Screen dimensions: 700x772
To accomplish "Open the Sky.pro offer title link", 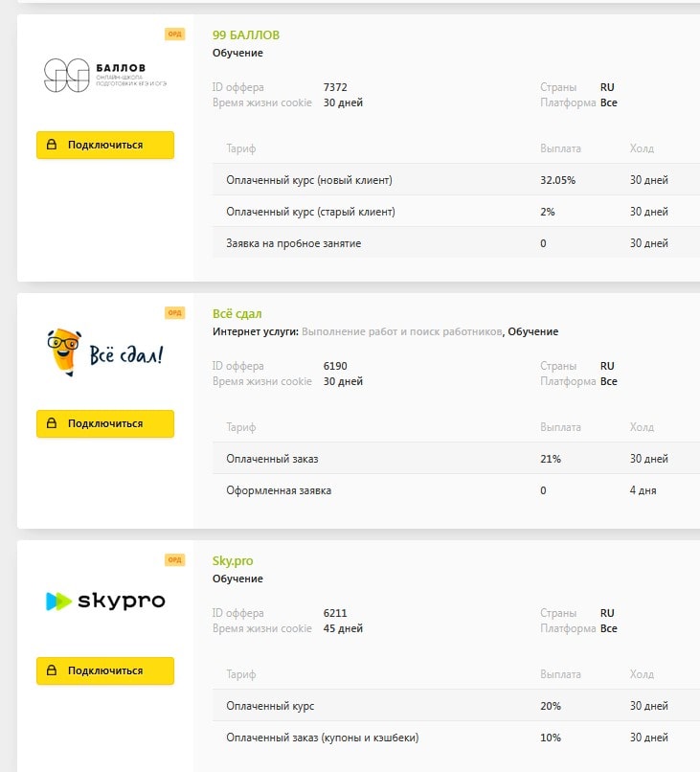I will point(233,560).
